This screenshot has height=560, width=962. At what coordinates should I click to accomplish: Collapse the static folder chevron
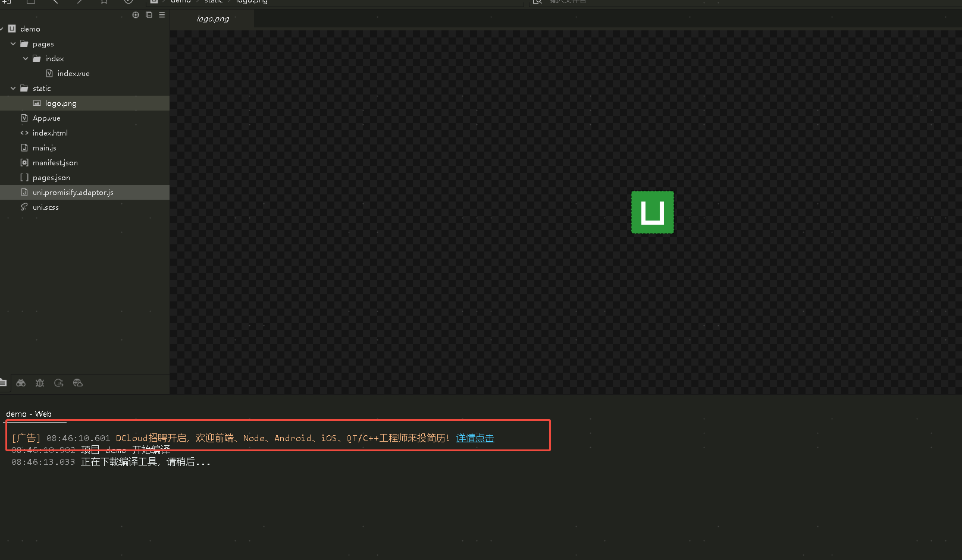[x=13, y=88]
